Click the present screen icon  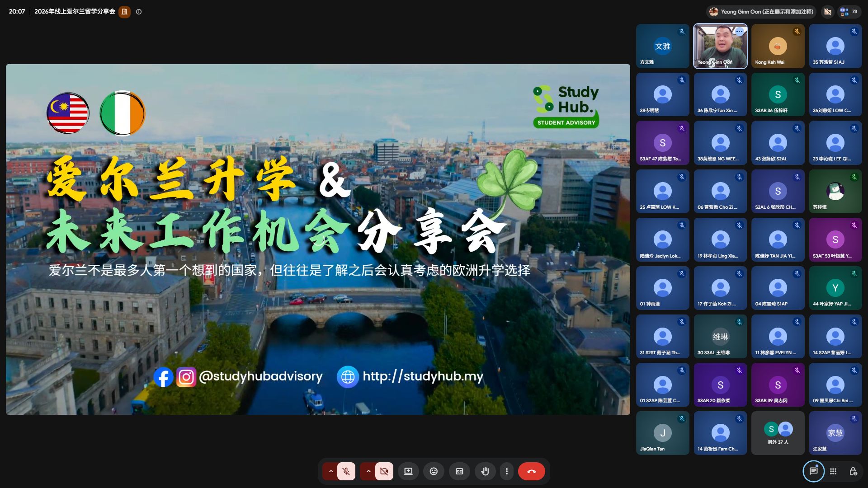408,471
